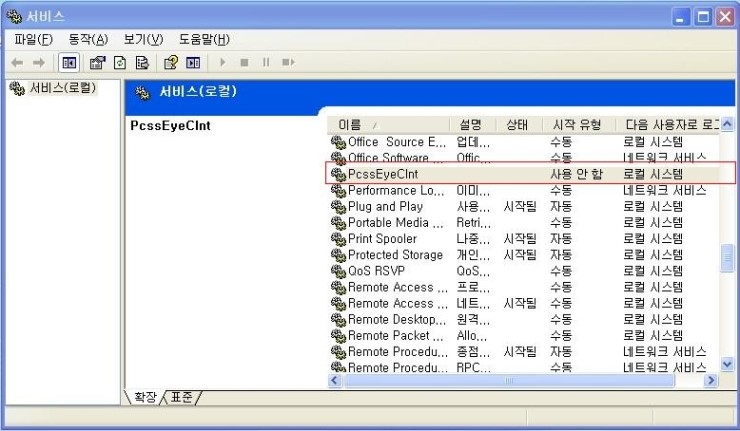Select the PcssEyeClnt service name
This screenshot has height=431, width=740.
(383, 174)
